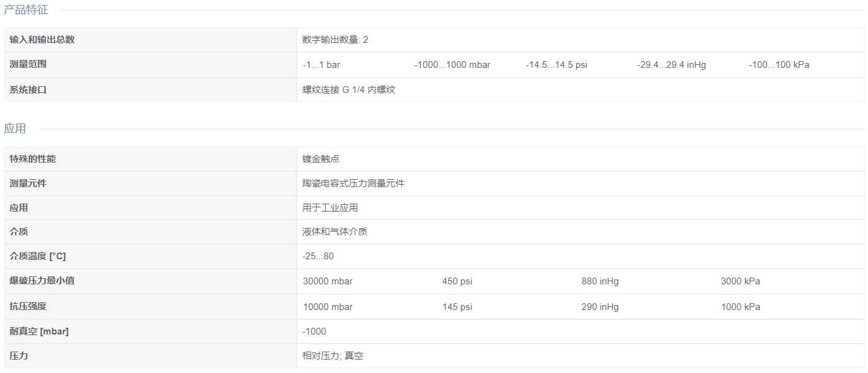Select the 耐真空 [mbar] row label
Image resolution: width=868 pixels, height=373 pixels.
39,331
